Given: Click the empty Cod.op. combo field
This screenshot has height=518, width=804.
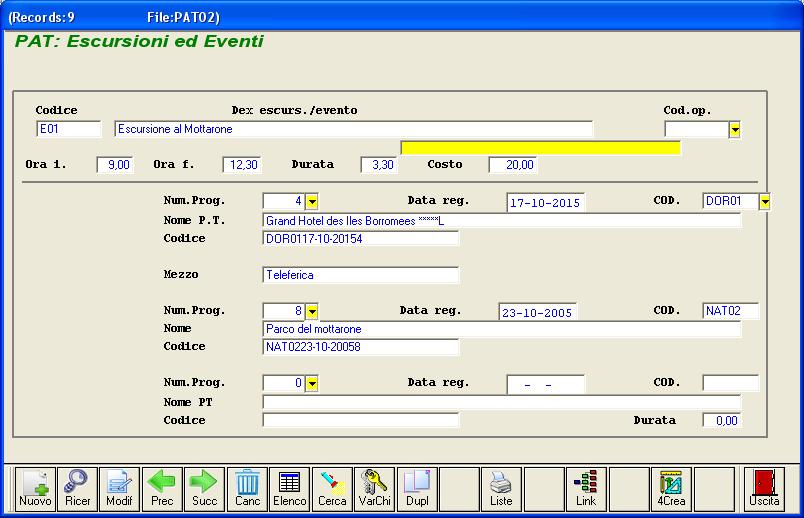Looking at the screenshot, I should (x=696, y=129).
